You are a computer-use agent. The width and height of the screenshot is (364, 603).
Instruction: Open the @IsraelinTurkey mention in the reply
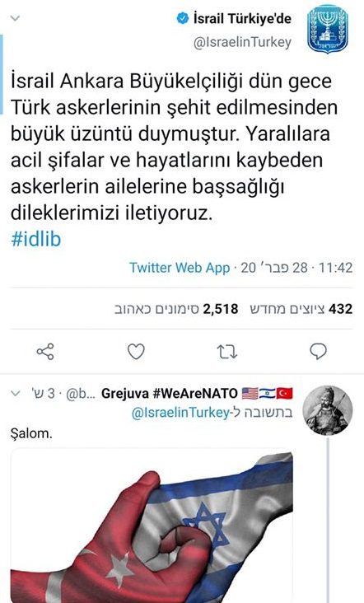180,413
